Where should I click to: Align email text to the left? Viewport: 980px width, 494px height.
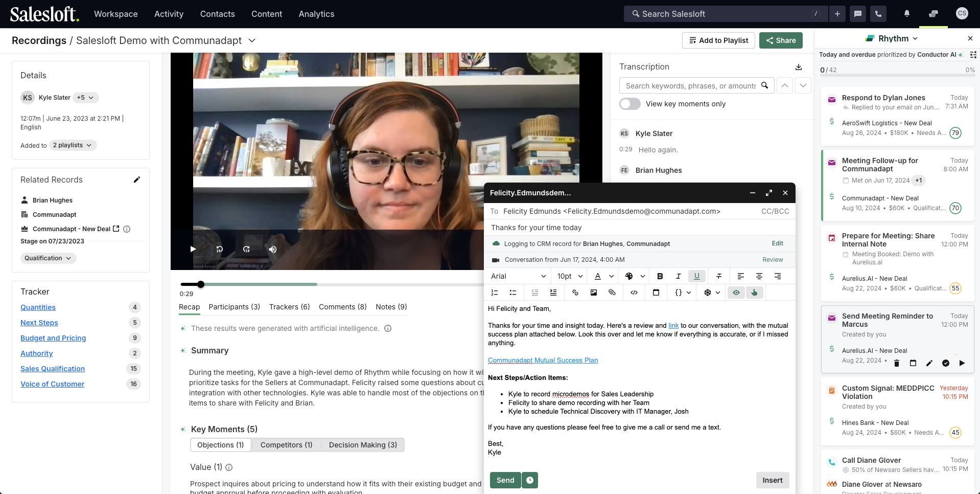click(740, 276)
